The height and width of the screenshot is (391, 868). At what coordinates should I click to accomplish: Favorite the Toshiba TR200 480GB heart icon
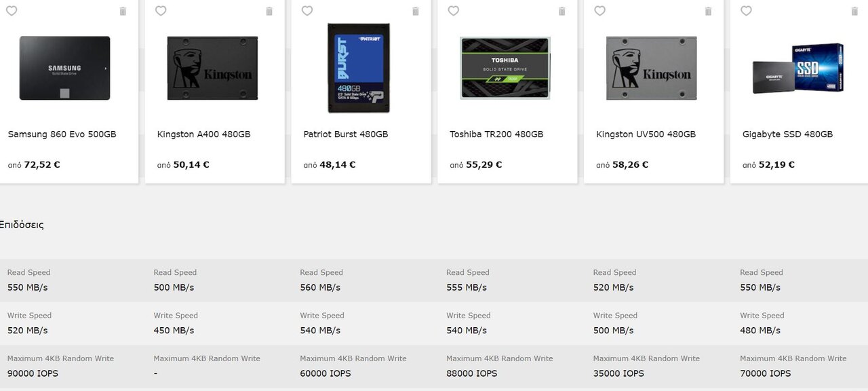pos(454,11)
